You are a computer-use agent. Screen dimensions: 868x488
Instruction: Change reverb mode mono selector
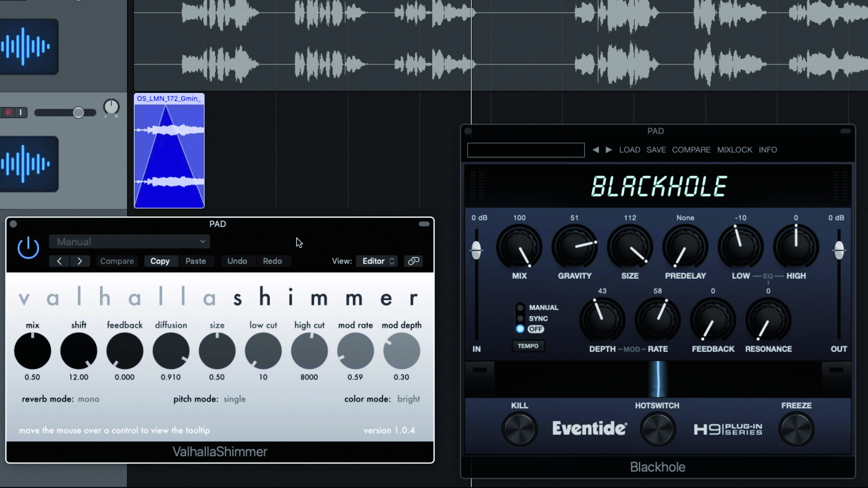(89, 399)
